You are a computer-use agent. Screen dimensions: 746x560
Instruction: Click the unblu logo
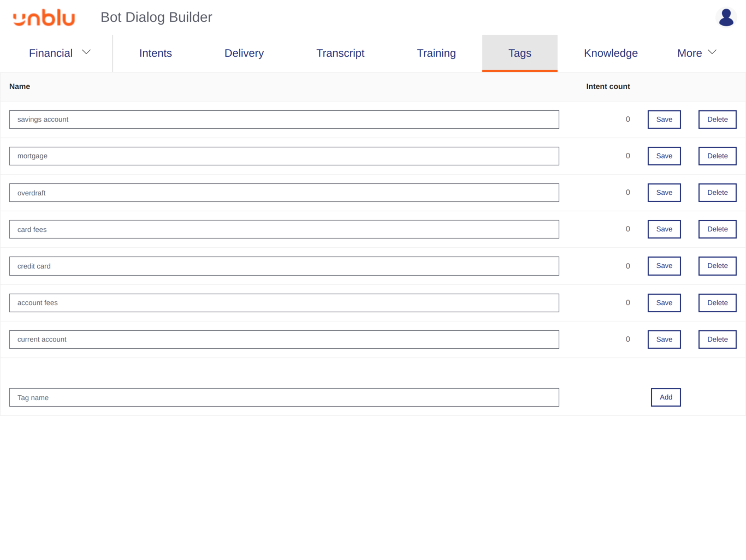[44, 17]
